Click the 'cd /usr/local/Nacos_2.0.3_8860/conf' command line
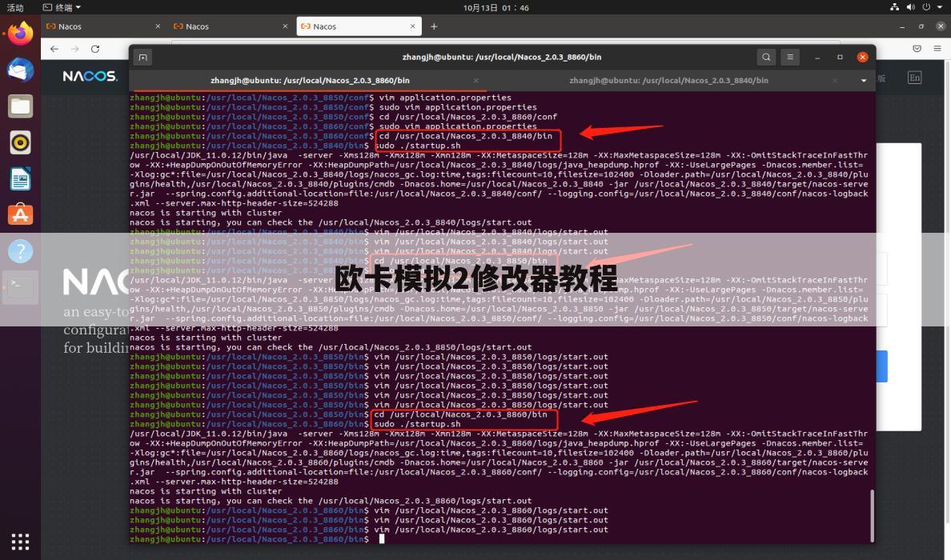This screenshot has width=951, height=560. pyautogui.click(x=468, y=117)
